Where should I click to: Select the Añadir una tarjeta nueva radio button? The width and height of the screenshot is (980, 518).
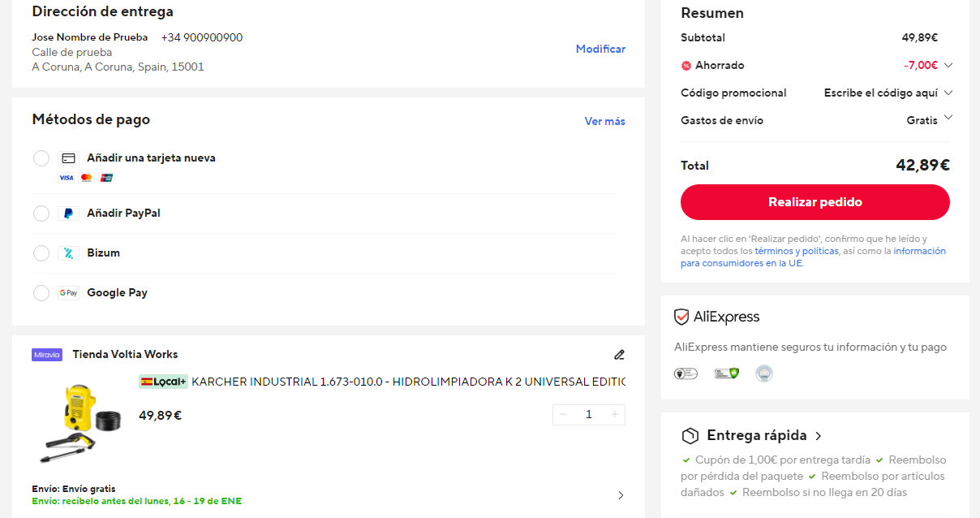pos(41,158)
